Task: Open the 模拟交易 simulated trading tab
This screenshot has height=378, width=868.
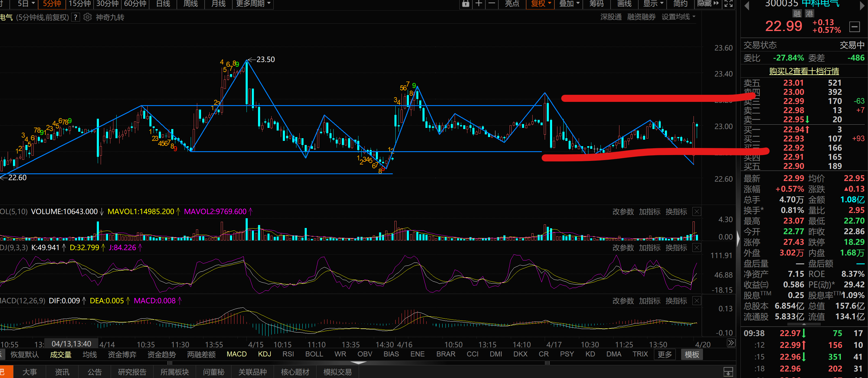Action: (x=337, y=372)
